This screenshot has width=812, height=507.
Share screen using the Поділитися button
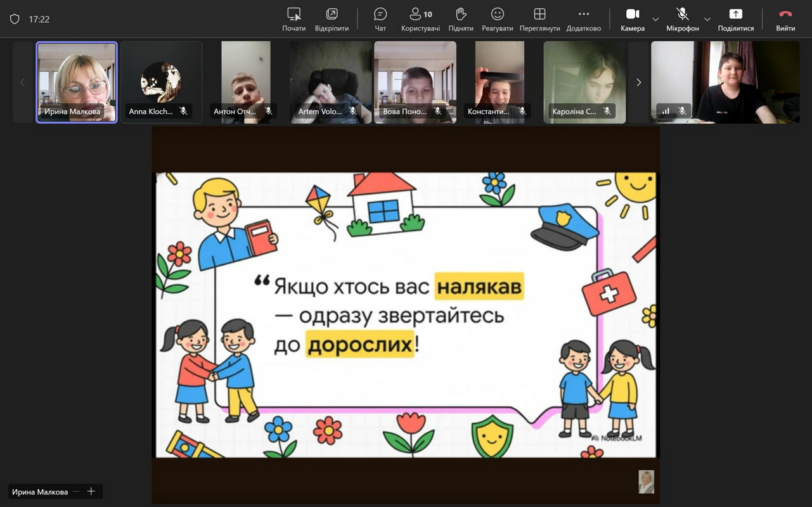(735, 19)
